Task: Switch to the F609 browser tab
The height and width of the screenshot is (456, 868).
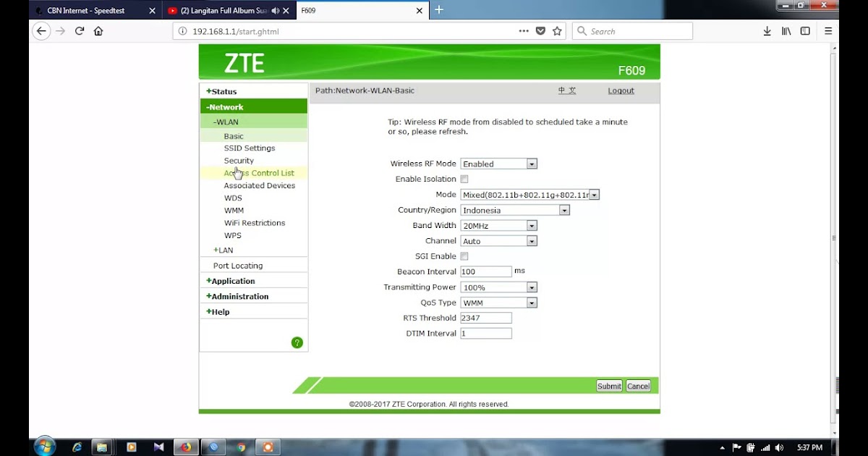Action: coord(363,11)
